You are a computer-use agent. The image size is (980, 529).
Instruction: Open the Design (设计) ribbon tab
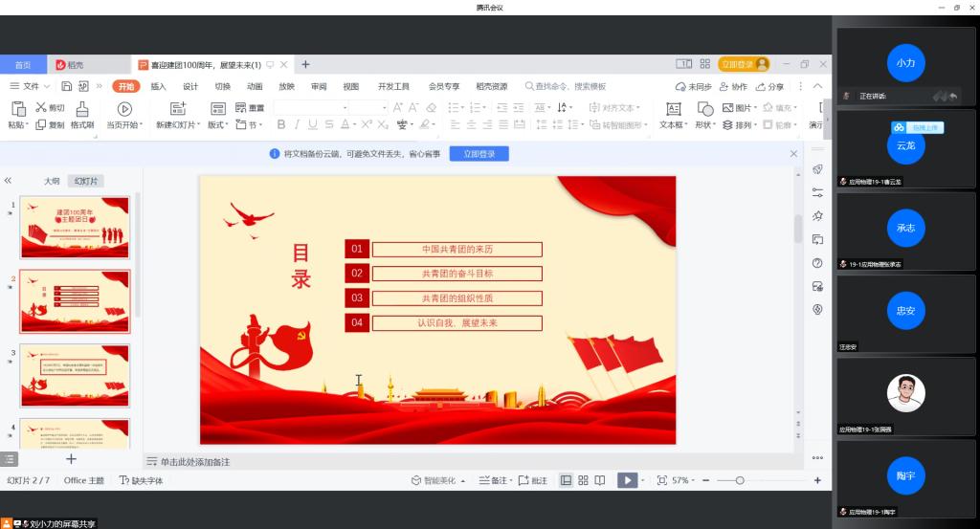pos(190,87)
